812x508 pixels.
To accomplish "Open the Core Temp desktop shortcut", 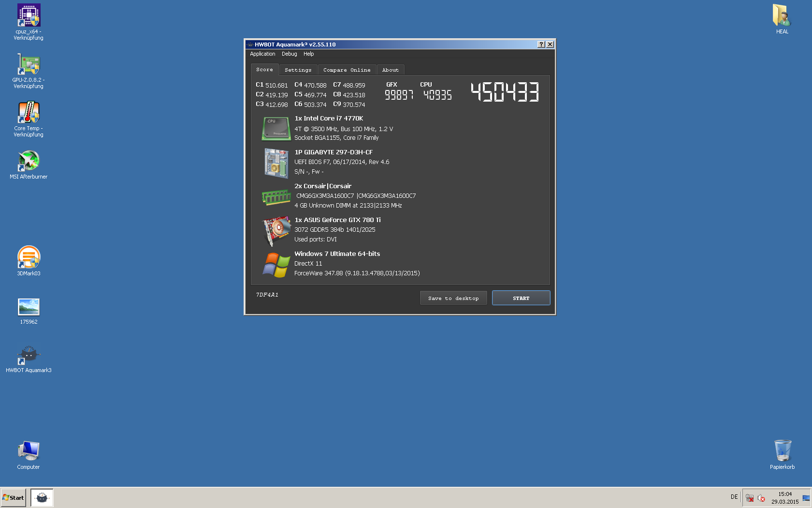I will click(29, 119).
